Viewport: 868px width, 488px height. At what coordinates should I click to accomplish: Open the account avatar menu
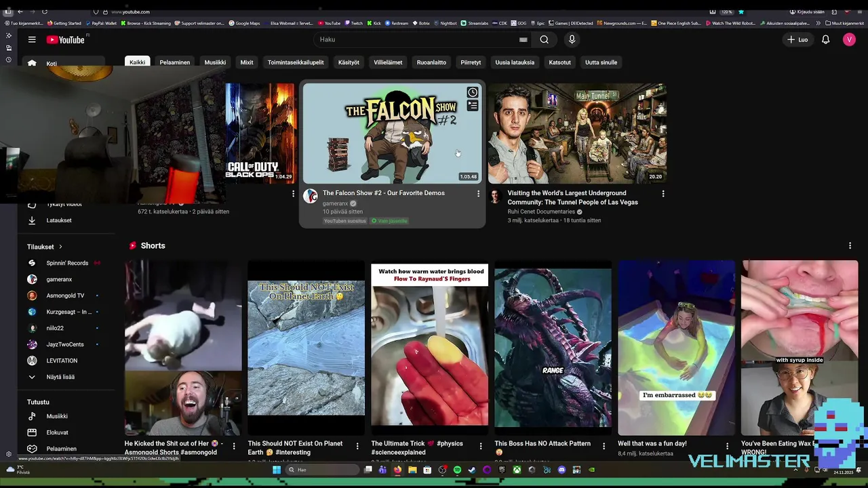tap(849, 39)
